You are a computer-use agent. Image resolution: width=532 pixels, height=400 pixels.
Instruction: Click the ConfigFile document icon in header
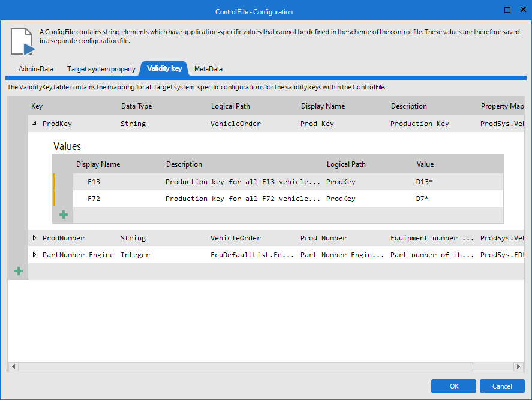[22, 41]
